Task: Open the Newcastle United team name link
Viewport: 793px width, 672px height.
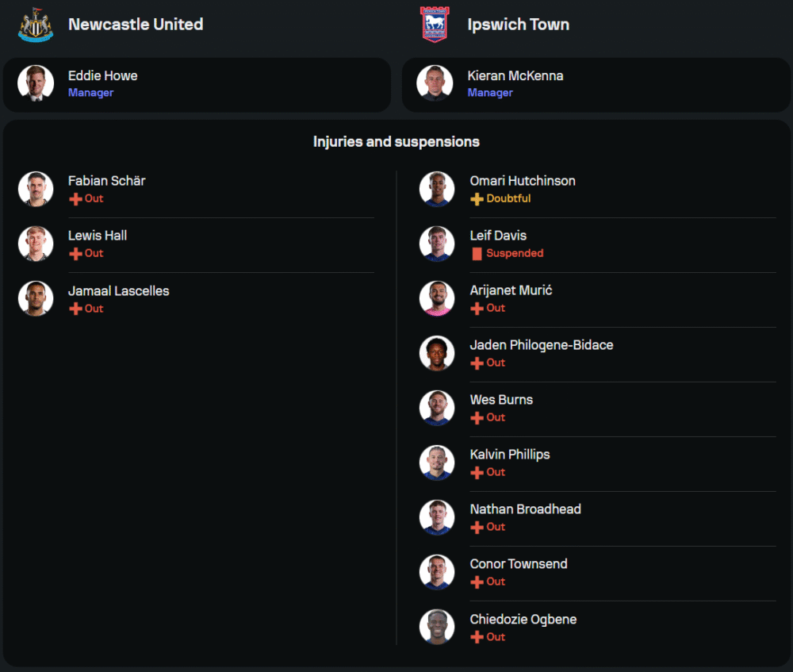Action: point(136,25)
